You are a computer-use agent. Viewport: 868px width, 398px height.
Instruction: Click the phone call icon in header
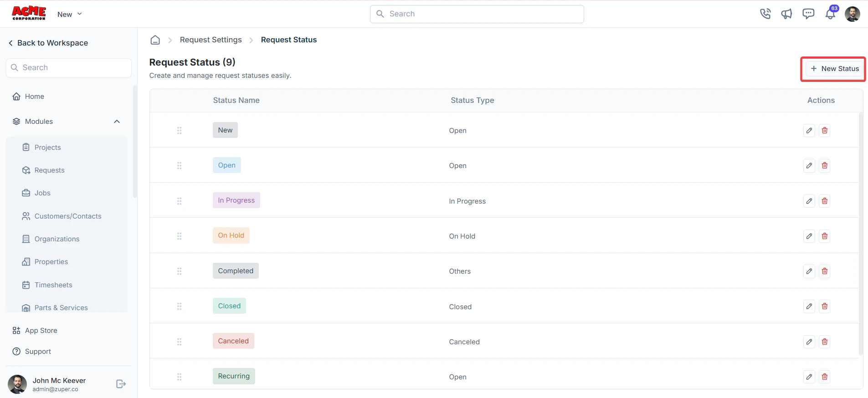coord(765,14)
